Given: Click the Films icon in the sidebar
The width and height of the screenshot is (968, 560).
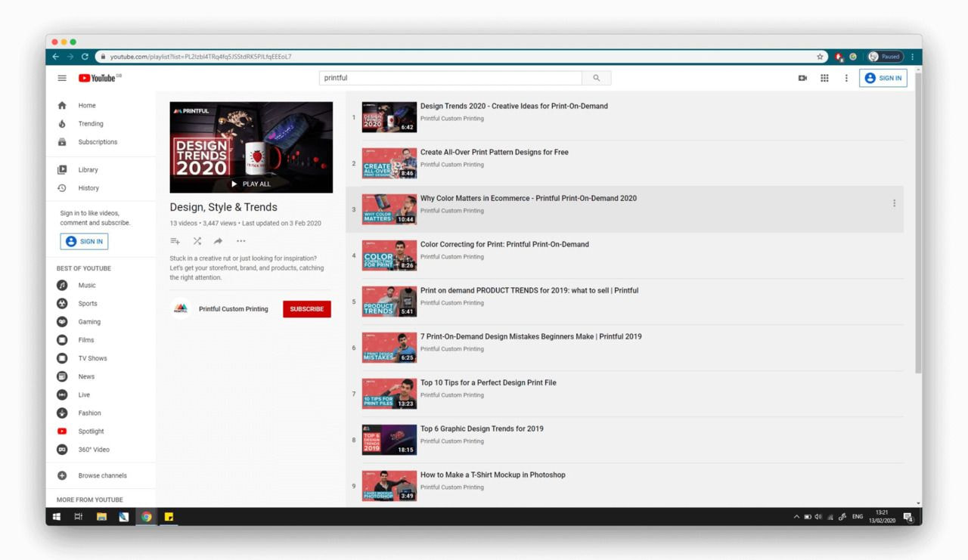Looking at the screenshot, I should (62, 340).
